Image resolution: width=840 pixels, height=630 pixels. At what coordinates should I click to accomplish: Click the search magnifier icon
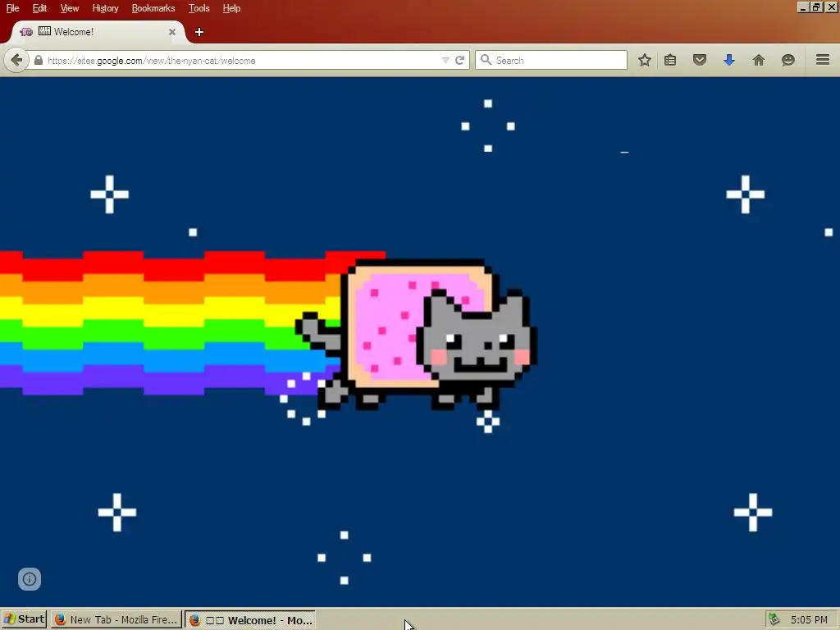coord(486,60)
